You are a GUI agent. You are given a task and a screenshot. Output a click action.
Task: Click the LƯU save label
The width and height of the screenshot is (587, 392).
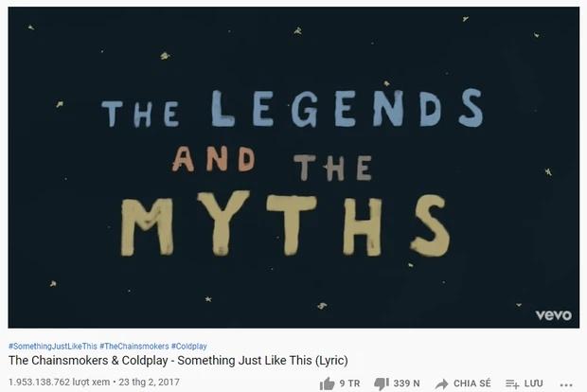click(x=533, y=383)
